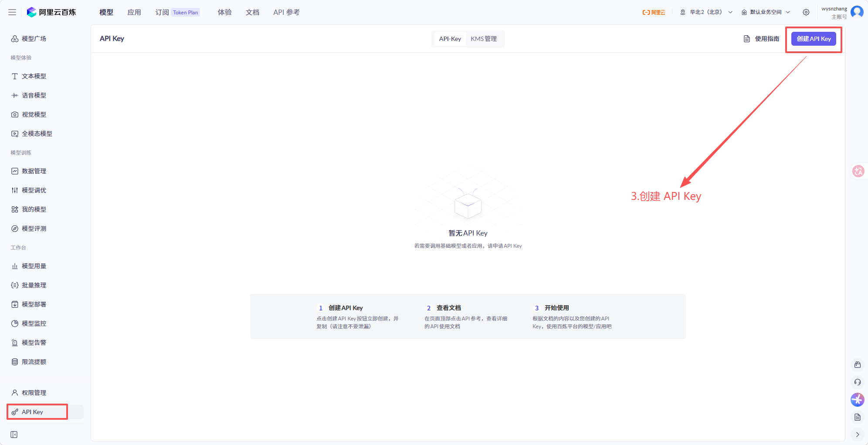
Task: Expand 华北2（北京）region dropdown
Action: click(x=706, y=12)
